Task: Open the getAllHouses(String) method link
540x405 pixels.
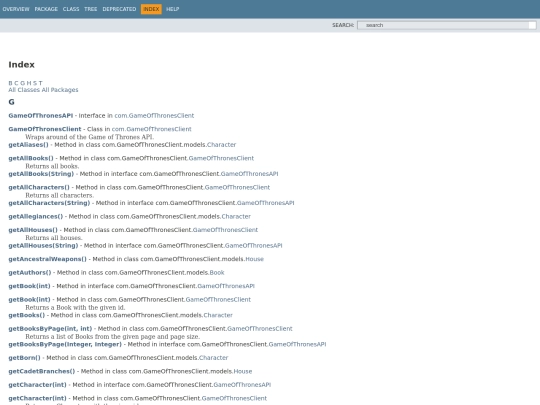Action: (43, 246)
